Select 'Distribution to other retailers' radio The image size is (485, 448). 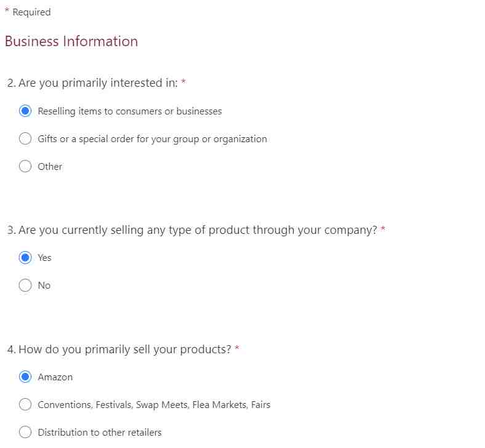(x=25, y=432)
